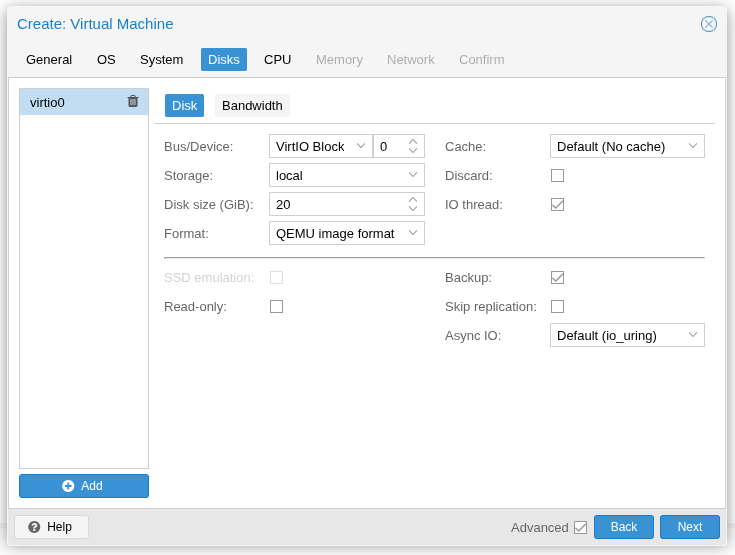735x555 pixels.
Task: Open the Bandwidth sub-tab
Action: [x=252, y=105]
